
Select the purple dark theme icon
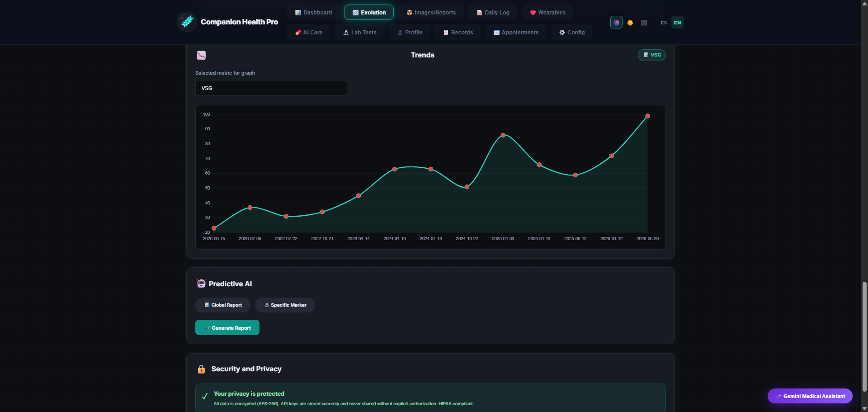pos(616,23)
